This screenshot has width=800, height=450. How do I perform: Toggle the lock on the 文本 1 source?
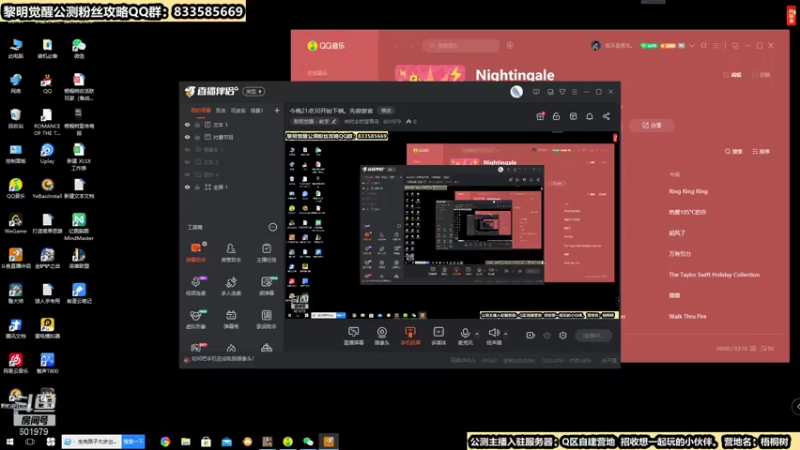[x=197, y=124]
